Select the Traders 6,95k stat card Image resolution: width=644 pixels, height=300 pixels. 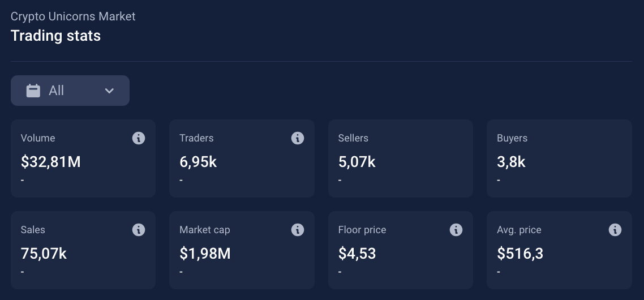242,158
